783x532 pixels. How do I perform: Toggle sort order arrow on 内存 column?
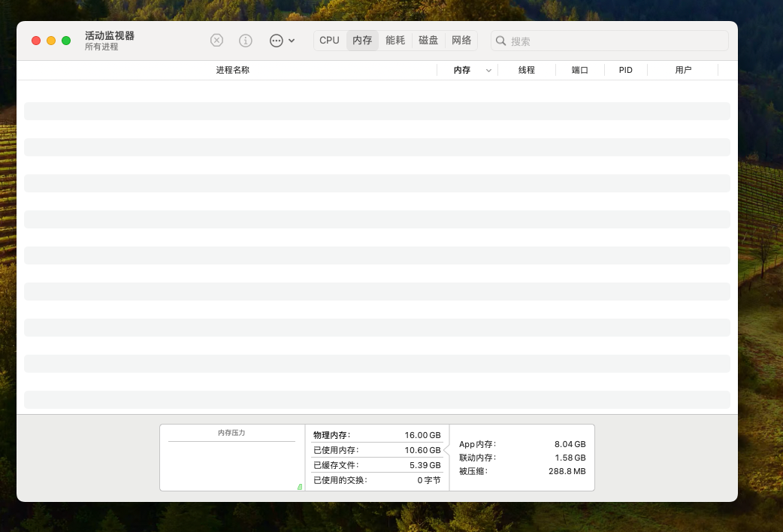click(488, 70)
